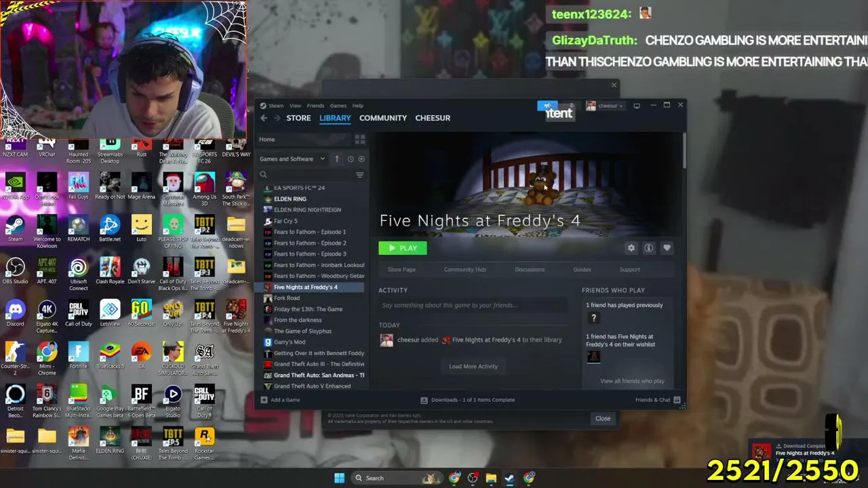Open NVIDIA App desktop shortcut

[x=15, y=187]
